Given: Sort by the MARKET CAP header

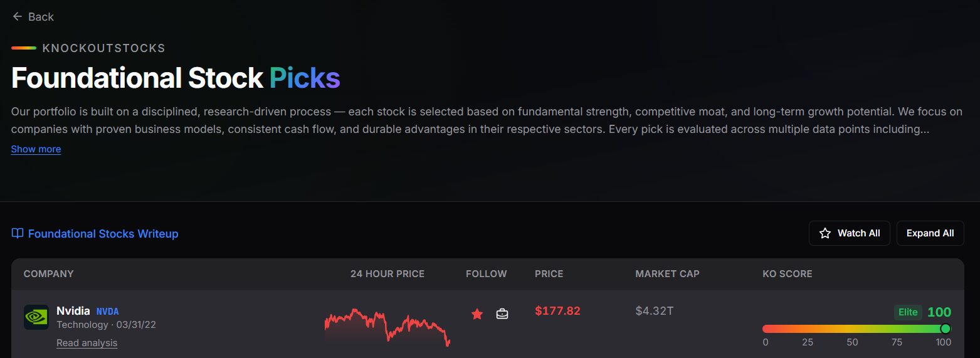Looking at the screenshot, I should pyautogui.click(x=667, y=274).
